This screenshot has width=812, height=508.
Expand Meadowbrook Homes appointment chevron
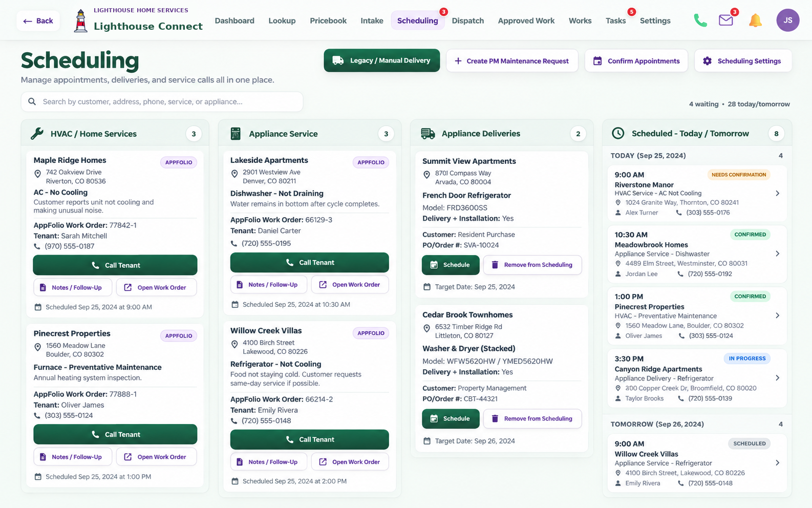(777, 254)
